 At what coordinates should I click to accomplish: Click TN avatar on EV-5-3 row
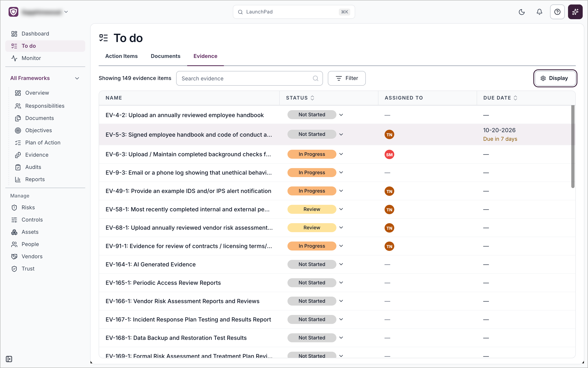[389, 135]
